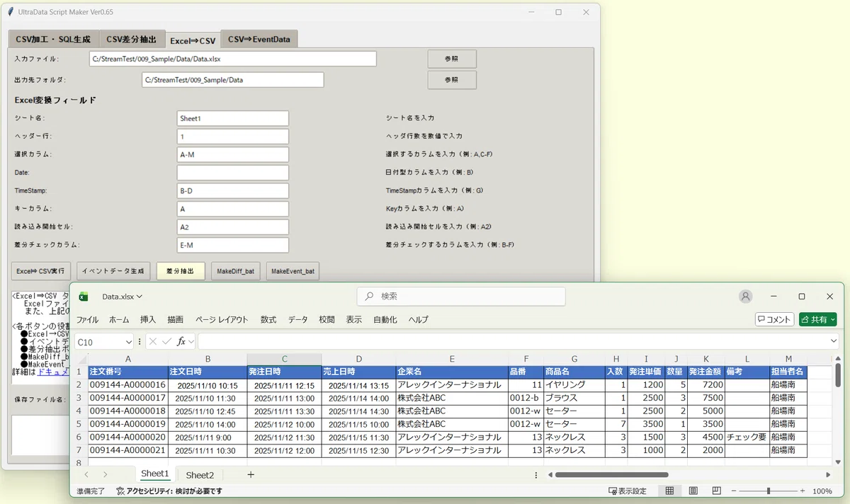Viewport: 850px width, 504px height.
Task: Open the 挿入 ribbon tab
Action: pos(148,319)
